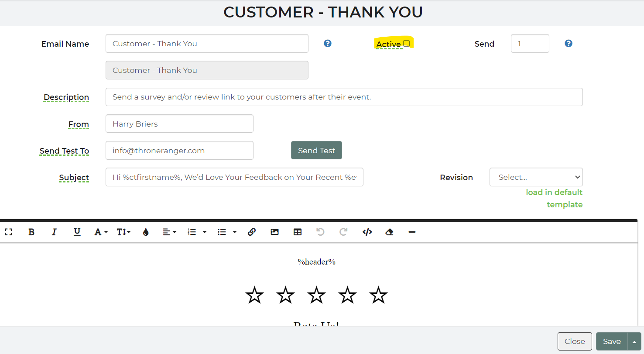
Task: Insert a table in the email body
Action: point(298,232)
